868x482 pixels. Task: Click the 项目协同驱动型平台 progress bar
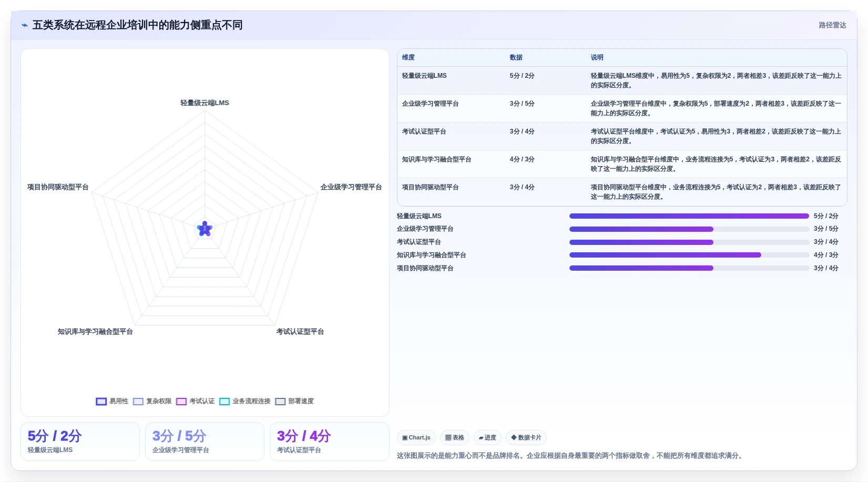click(x=689, y=268)
